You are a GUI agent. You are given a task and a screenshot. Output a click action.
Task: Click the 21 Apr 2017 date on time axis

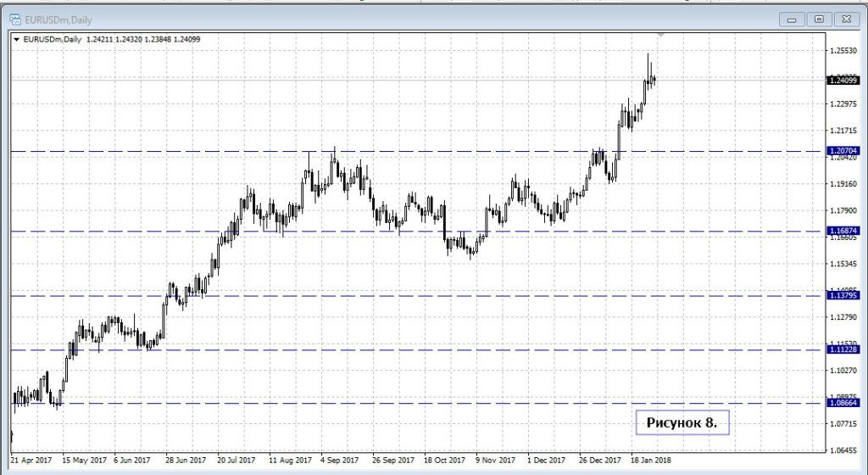pos(31,461)
